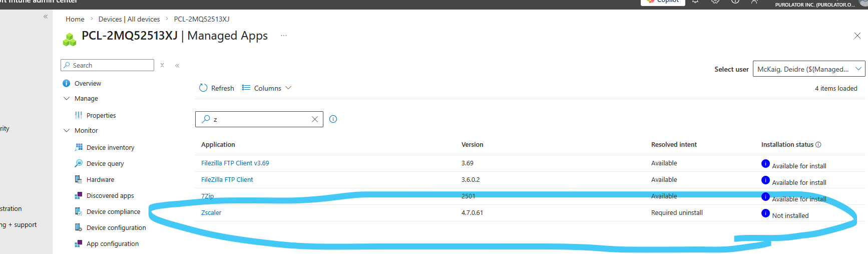Viewport: 868px width, 254px height.
Task: Go to Discovered apps
Action: click(x=110, y=196)
